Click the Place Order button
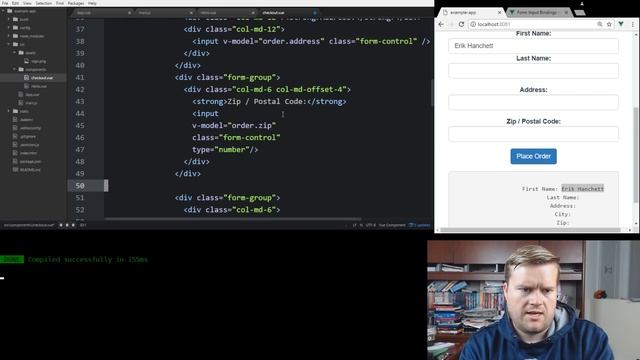This screenshot has width=640, height=360. pyautogui.click(x=533, y=156)
